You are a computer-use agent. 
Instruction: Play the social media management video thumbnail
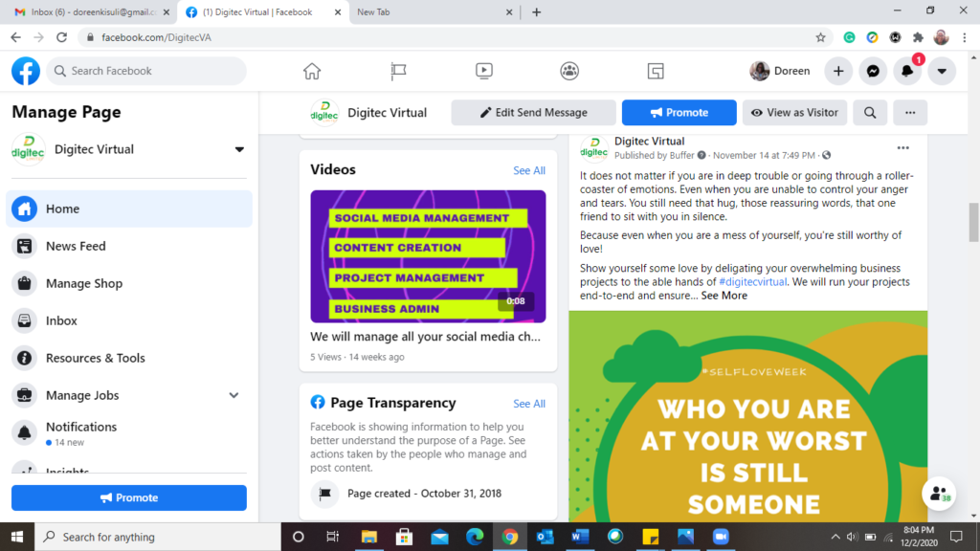pos(428,256)
